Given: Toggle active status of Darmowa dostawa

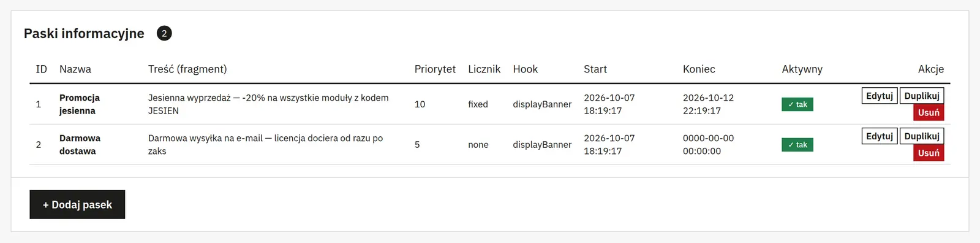Looking at the screenshot, I should (x=797, y=145).
